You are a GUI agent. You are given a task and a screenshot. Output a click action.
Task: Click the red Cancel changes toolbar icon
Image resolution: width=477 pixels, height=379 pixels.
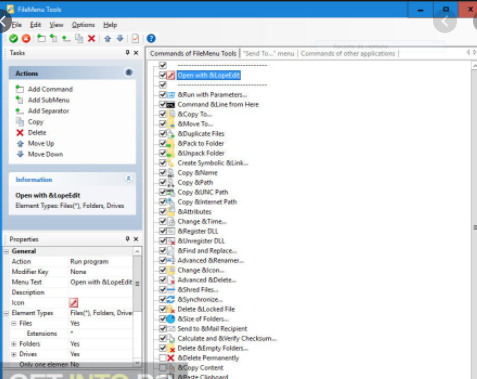(26, 39)
